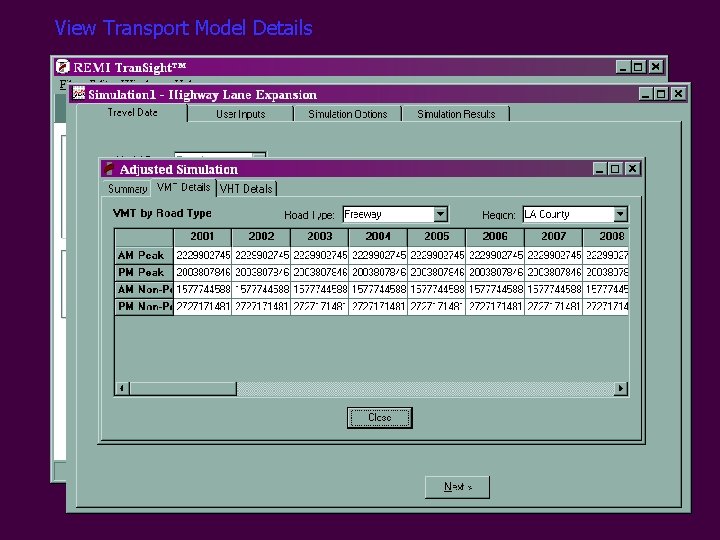Image resolution: width=720 pixels, height=540 pixels.
Task: Click the AM Non-Peak value for 2003
Action: [320, 289]
